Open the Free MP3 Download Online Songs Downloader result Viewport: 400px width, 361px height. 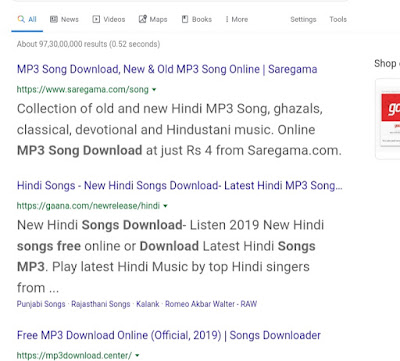click(x=169, y=335)
